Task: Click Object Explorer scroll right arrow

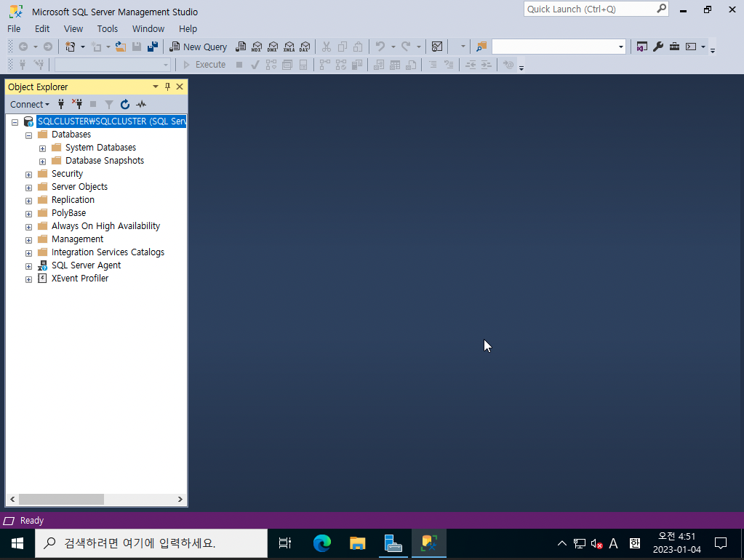Action: click(x=180, y=499)
